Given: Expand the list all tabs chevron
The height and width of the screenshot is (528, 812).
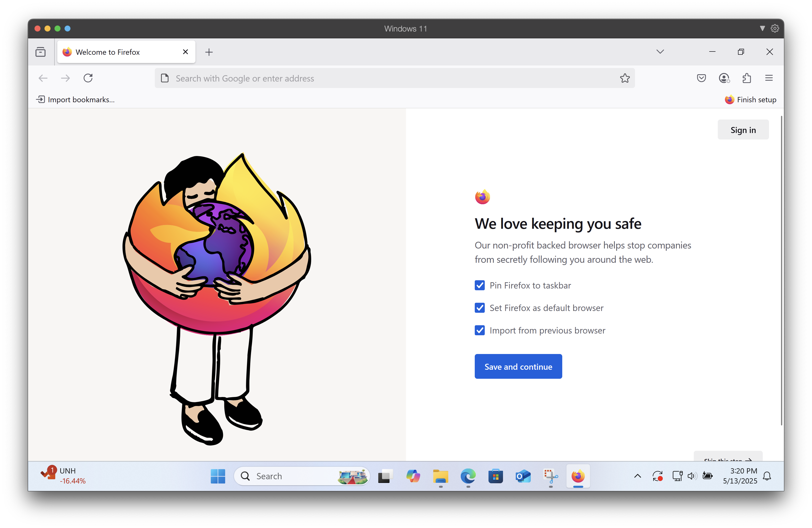Looking at the screenshot, I should pos(660,52).
